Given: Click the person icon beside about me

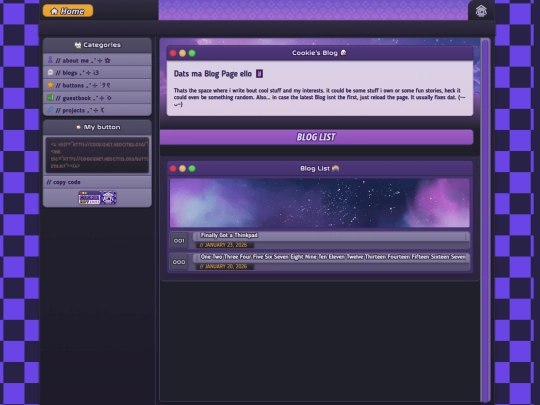Looking at the screenshot, I should [x=50, y=60].
